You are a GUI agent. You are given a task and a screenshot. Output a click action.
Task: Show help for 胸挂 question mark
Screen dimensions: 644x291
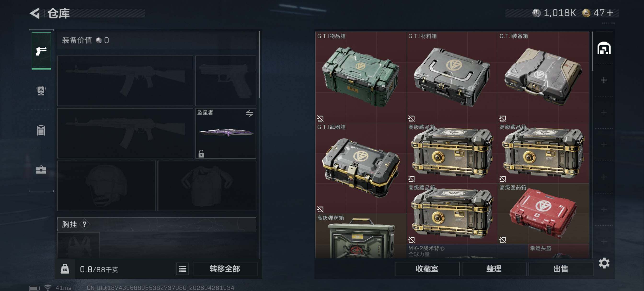[85, 224]
